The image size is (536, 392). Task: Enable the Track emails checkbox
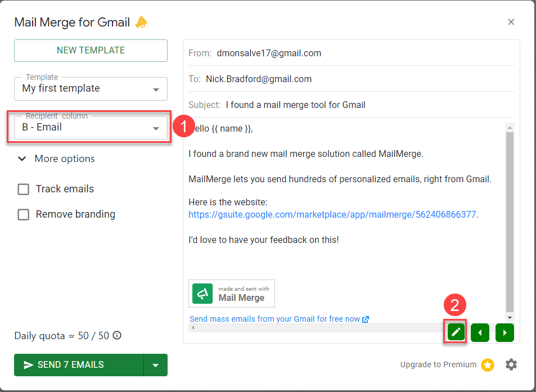tap(23, 189)
